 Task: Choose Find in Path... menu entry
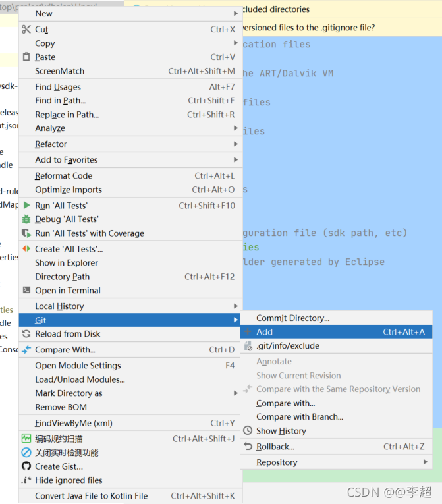click(x=130, y=101)
